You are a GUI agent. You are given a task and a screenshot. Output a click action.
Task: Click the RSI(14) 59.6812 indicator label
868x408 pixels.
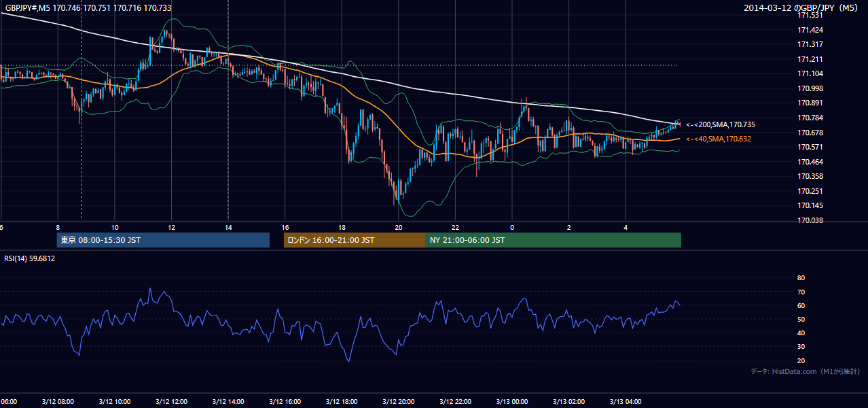tap(30, 258)
